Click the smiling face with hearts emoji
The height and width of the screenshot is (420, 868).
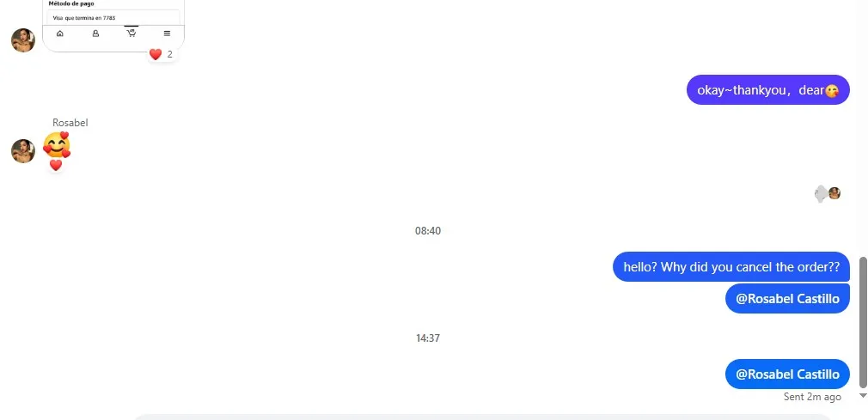pyautogui.click(x=57, y=145)
